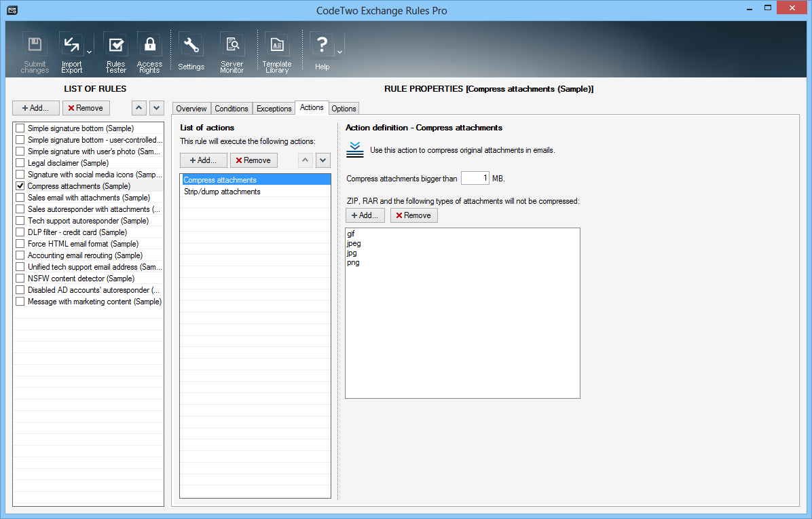Select png in excluded types list
The width and height of the screenshot is (812, 519).
[353, 263]
